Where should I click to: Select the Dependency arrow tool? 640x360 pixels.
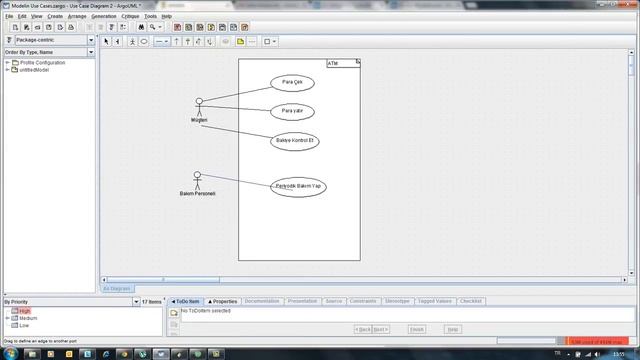click(x=177, y=42)
